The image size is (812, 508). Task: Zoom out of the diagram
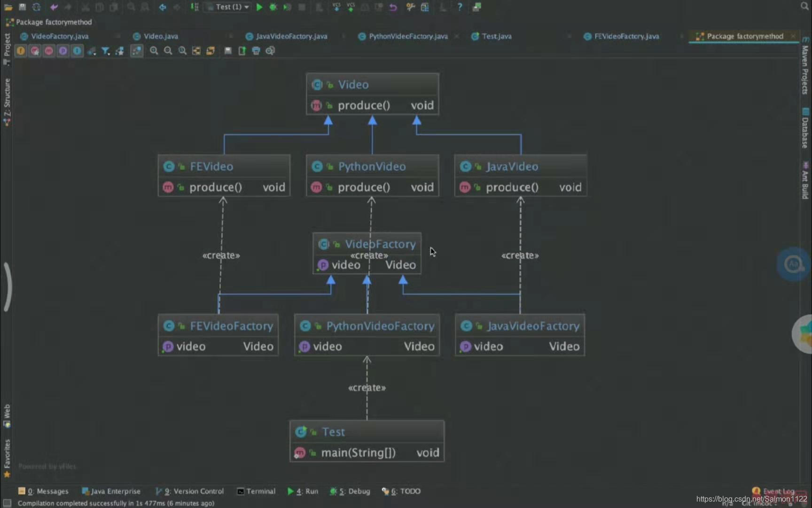coord(168,51)
